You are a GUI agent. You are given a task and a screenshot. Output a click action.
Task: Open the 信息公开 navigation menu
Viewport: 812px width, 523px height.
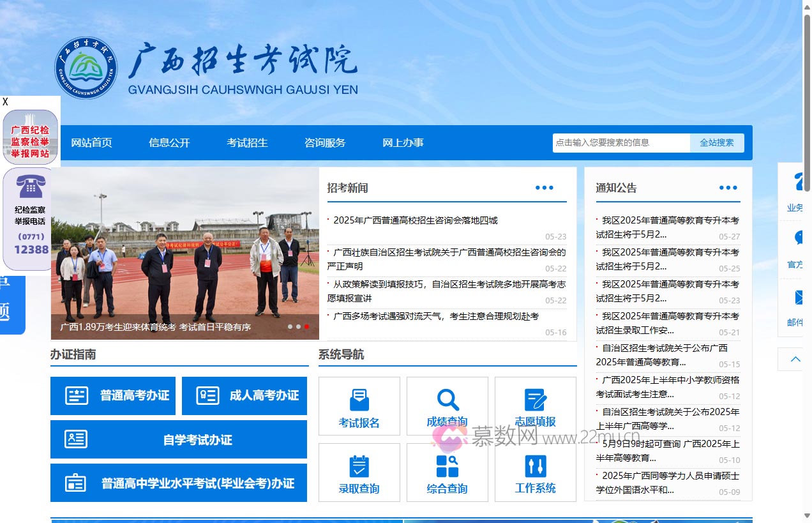[x=169, y=143]
